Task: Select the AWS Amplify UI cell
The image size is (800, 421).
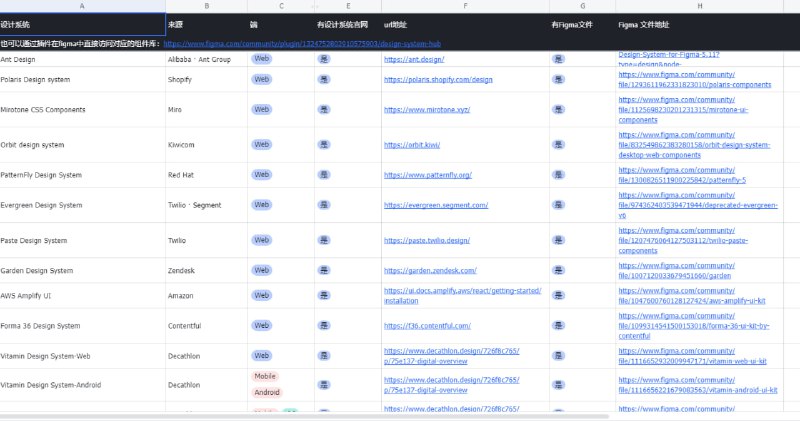Action: (x=82, y=295)
